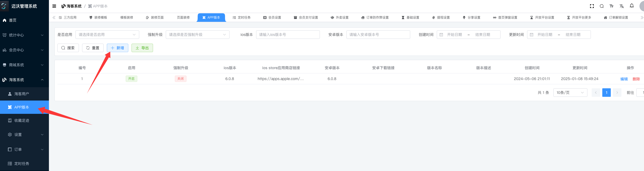
Task: Click the fullscreen toggle icon
Action: pos(592,6)
